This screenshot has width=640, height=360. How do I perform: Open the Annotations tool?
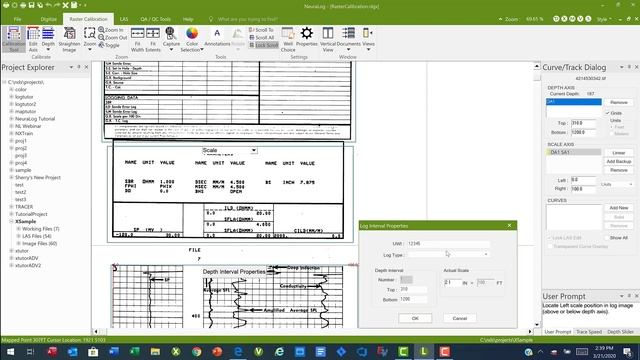[217, 37]
